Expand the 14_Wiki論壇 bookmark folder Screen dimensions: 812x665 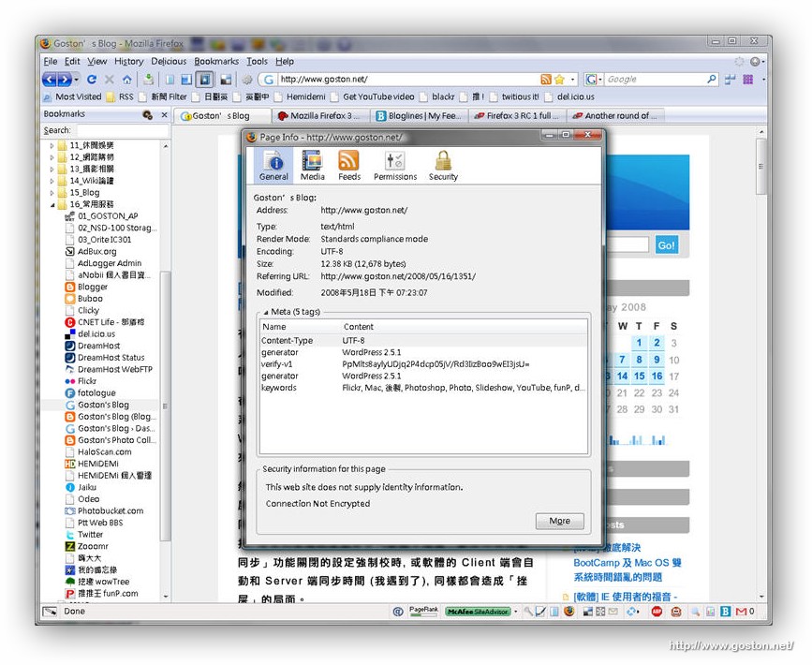pyautogui.click(x=52, y=181)
